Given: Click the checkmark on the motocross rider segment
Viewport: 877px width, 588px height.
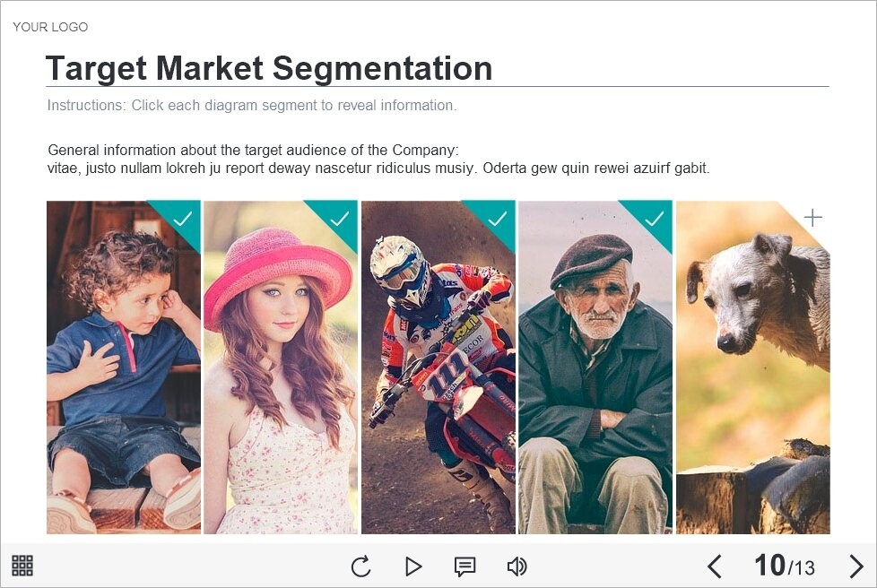Looking at the screenshot, I should click(x=498, y=218).
